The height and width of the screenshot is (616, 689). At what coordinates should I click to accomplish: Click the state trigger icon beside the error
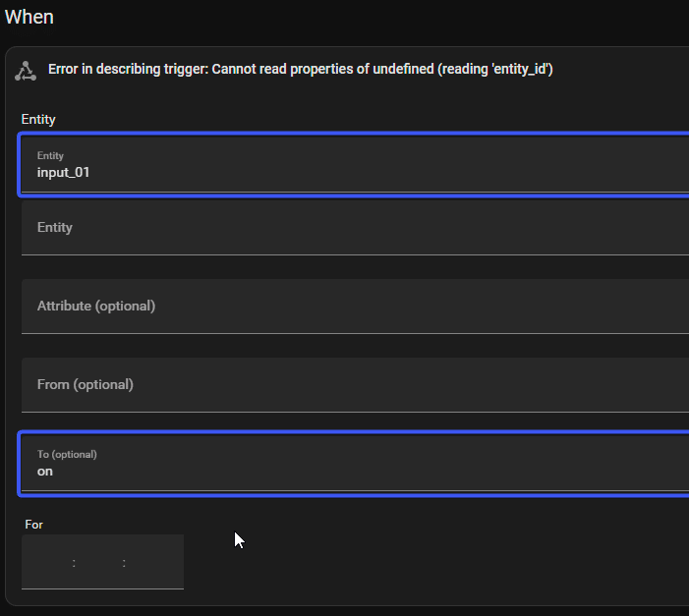pos(27,71)
